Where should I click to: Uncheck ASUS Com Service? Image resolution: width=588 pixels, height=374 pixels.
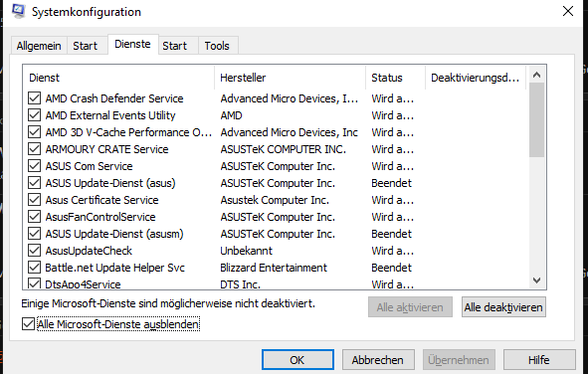(34, 166)
